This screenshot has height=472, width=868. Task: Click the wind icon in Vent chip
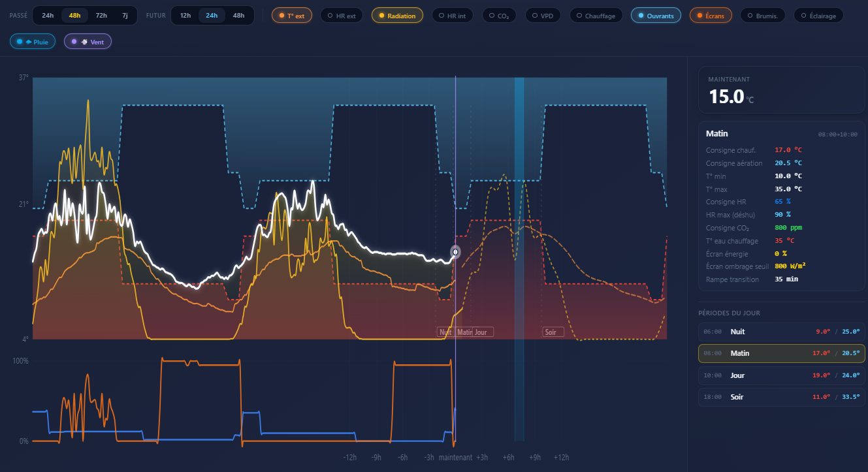click(x=84, y=42)
